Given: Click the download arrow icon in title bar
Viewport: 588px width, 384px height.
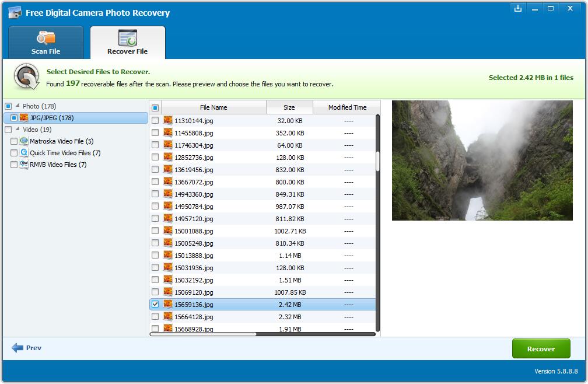Looking at the screenshot, I should [518, 8].
